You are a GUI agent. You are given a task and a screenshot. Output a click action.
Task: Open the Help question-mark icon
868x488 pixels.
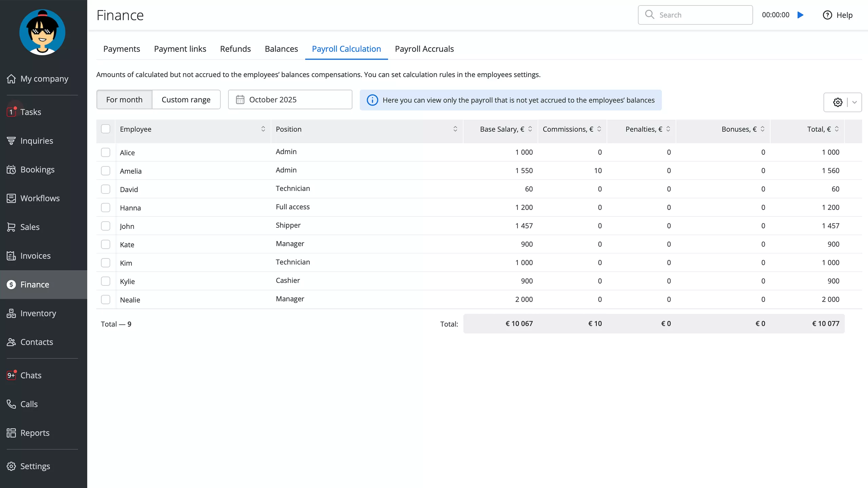(827, 15)
